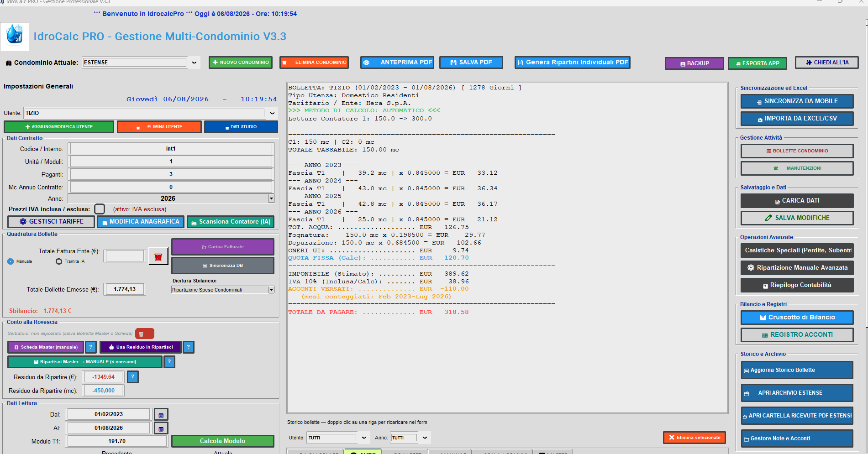The image size is (868, 454).
Task: Expand the Condominio Attuale dropdown
Action: tap(194, 63)
